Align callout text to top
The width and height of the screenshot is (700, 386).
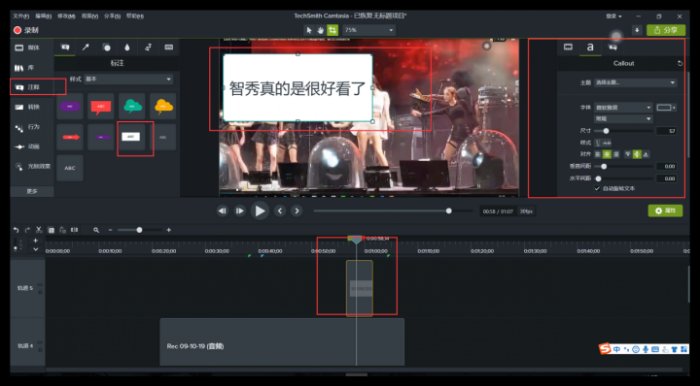click(x=628, y=154)
